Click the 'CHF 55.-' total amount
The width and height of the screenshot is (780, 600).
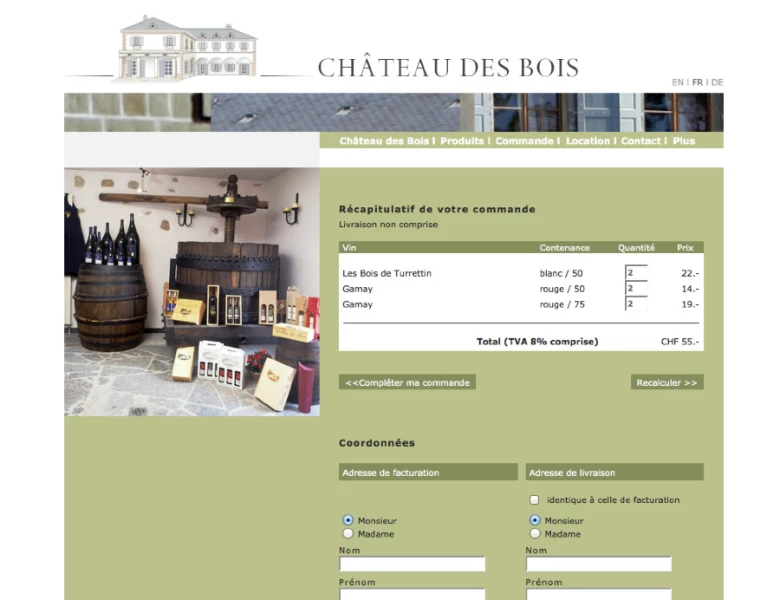(x=680, y=341)
